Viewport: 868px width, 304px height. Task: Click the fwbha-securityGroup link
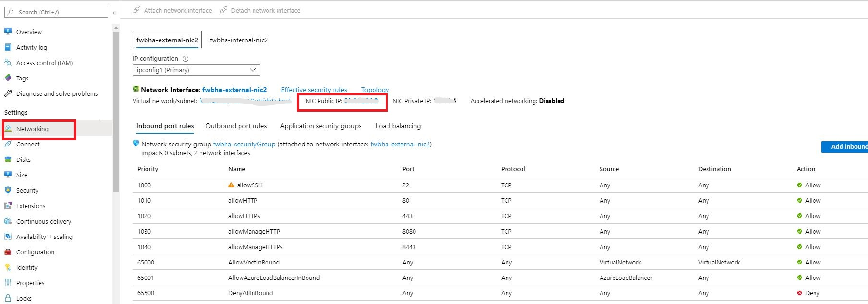244,144
